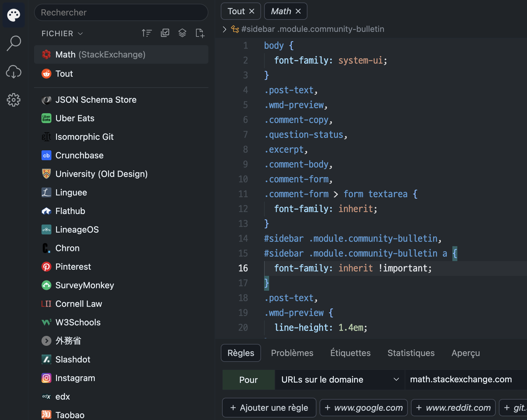Add the www.google.com rule
The image size is (527, 420).
click(364, 408)
